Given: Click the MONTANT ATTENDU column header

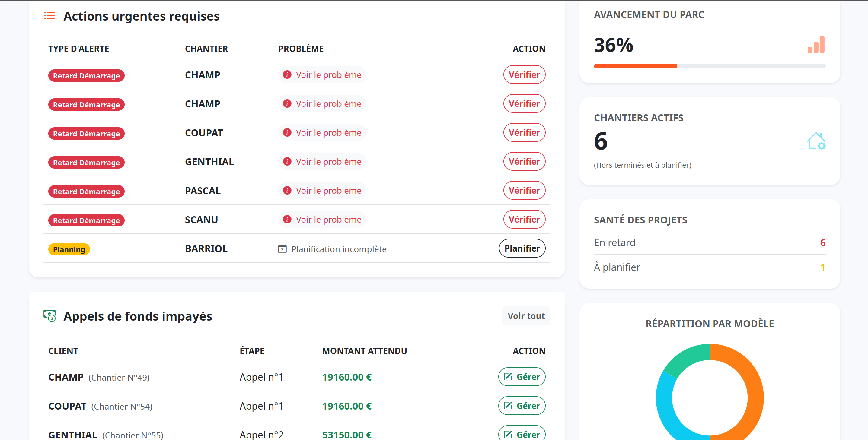Looking at the screenshot, I should click(x=365, y=351).
